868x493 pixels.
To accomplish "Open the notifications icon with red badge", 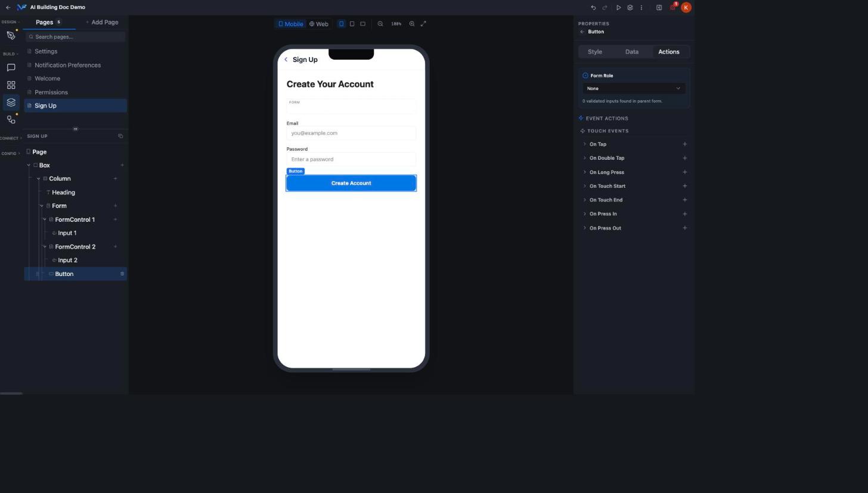I will 673,7.
